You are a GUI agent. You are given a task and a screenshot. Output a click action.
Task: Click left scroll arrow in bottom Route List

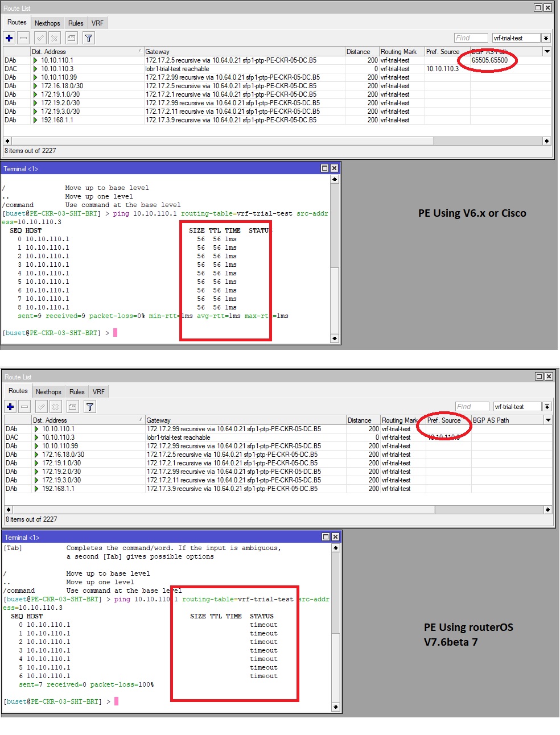coord(8,509)
